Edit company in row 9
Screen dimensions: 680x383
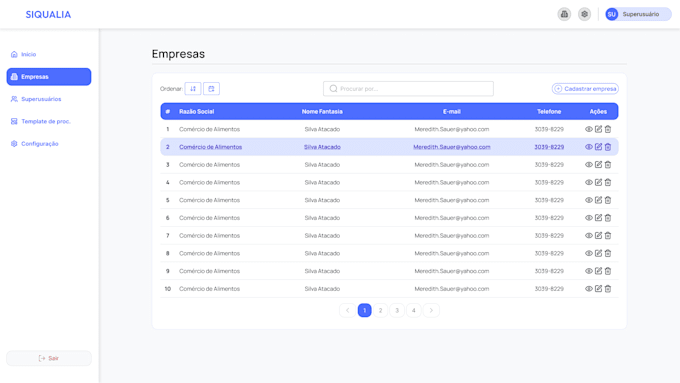coord(598,271)
